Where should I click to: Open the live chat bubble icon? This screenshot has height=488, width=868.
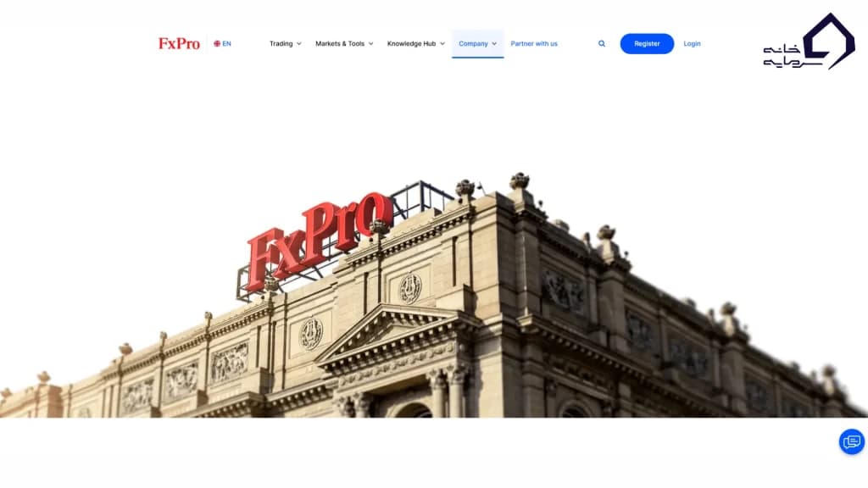point(851,441)
